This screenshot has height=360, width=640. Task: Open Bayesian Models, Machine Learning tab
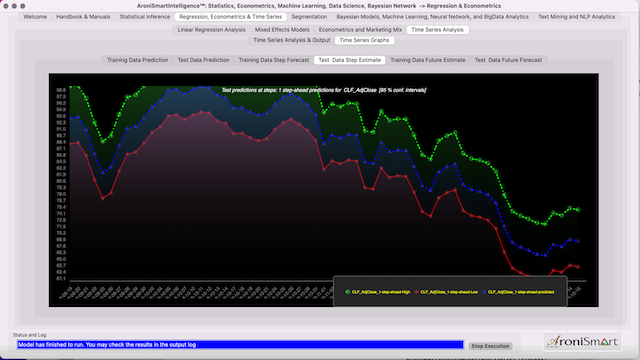tap(432, 17)
